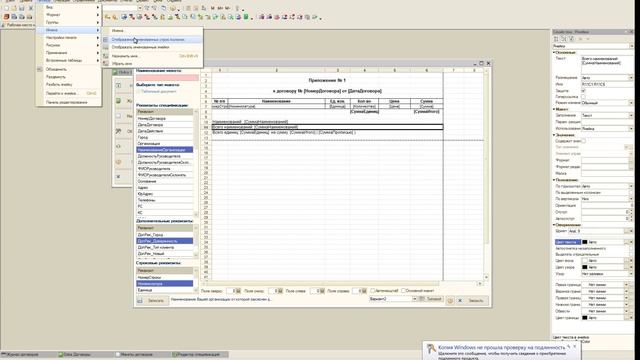640x360 pixels.
Task: Open the 'Формат' submenu entry
Action: click(69, 15)
